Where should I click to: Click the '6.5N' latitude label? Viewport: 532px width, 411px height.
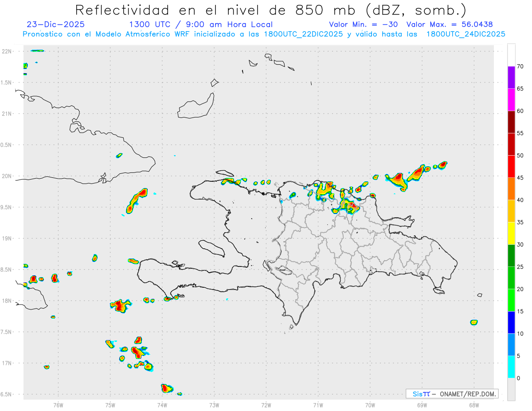6,394
